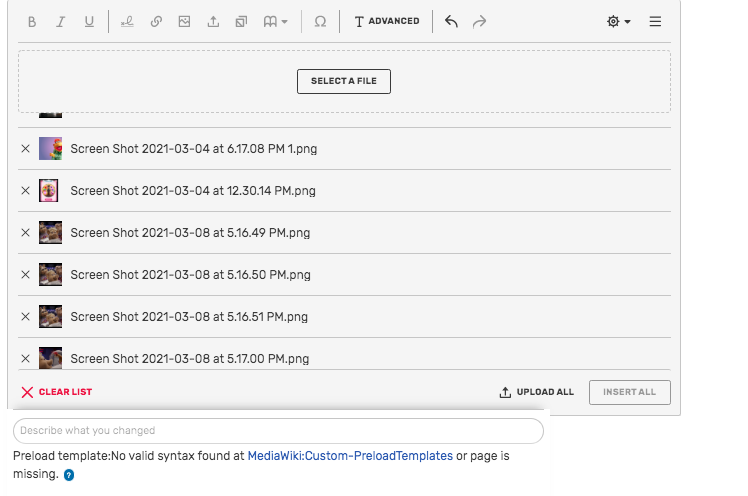Click the upload icon in the toolbar
748x496 pixels.
pyautogui.click(x=213, y=21)
